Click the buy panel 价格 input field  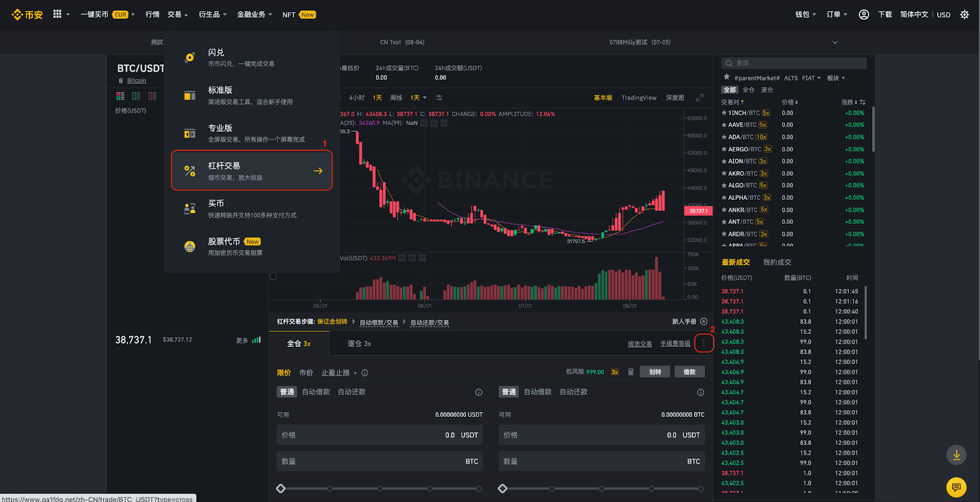(380, 435)
